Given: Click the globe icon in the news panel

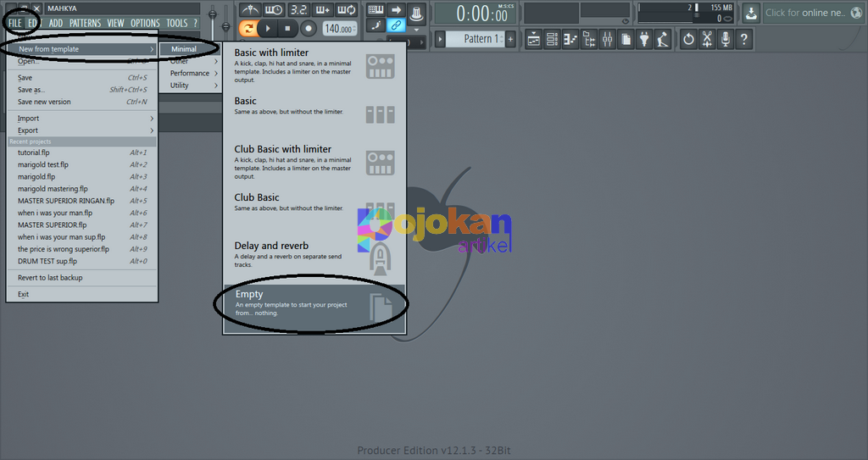Looking at the screenshot, I should 856,13.
